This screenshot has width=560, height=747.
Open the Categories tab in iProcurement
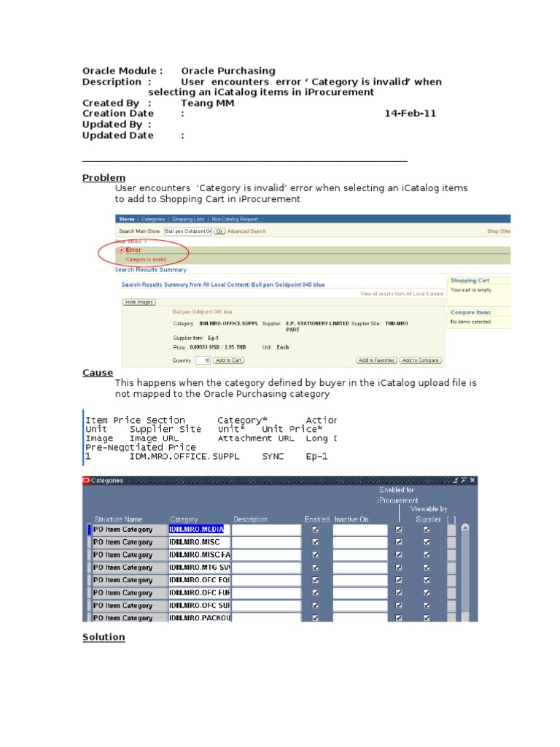(x=153, y=219)
